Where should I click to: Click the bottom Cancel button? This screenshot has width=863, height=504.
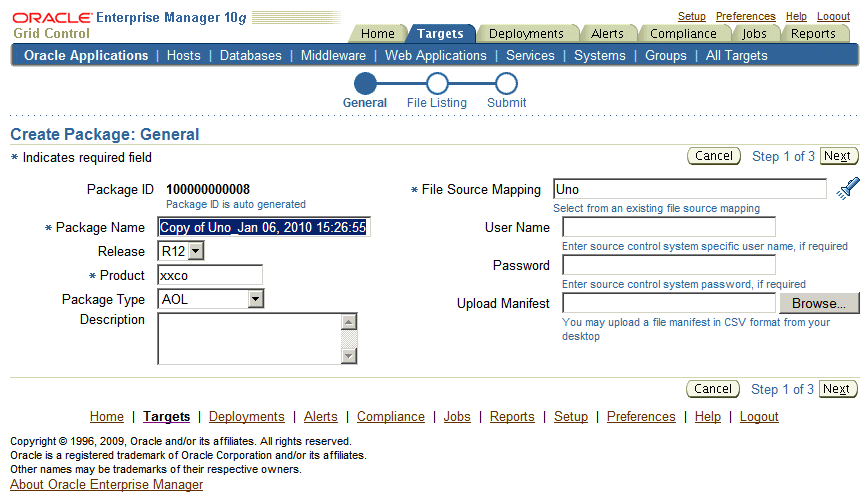tap(713, 389)
